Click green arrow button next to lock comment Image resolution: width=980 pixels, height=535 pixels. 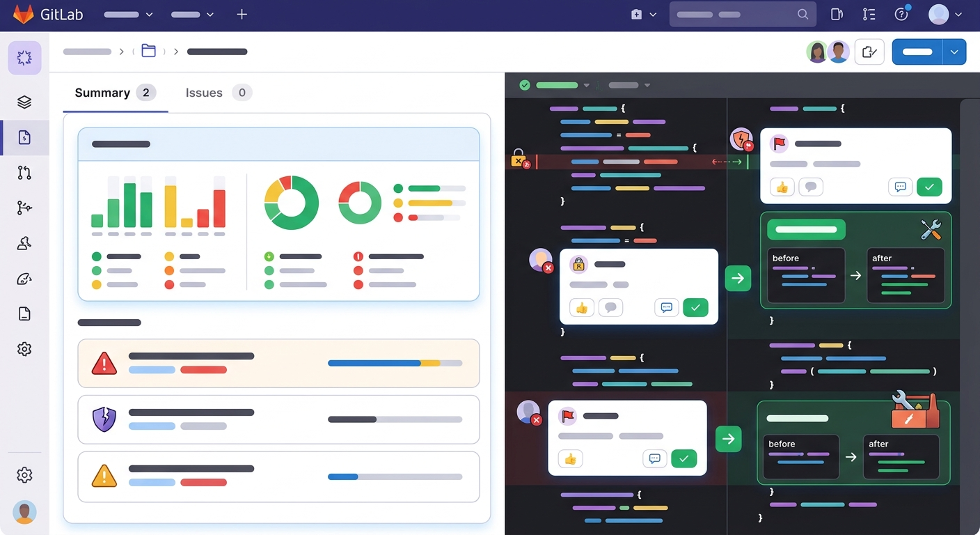[x=738, y=278]
